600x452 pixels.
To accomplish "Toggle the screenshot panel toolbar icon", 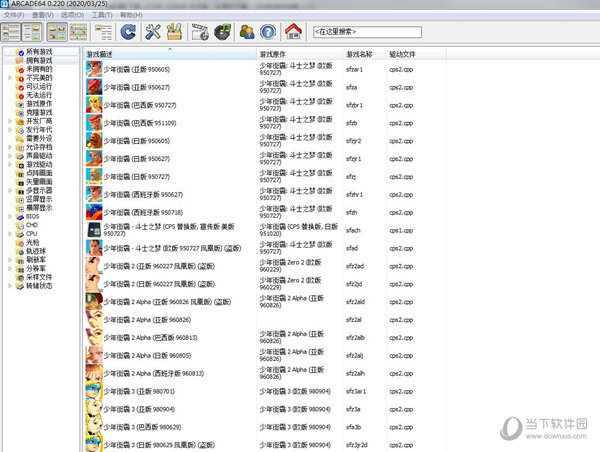I will (x=31, y=32).
